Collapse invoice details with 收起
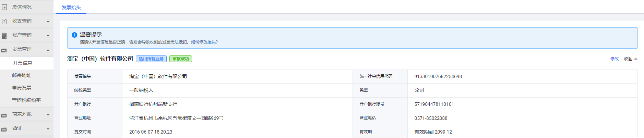The width and height of the screenshot is (644, 138). coord(631,59)
